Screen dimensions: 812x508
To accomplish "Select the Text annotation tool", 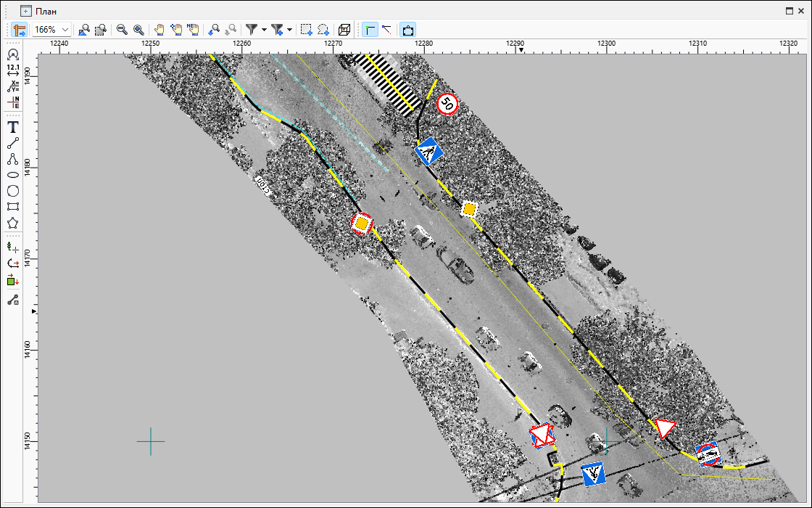I will pos(12,127).
